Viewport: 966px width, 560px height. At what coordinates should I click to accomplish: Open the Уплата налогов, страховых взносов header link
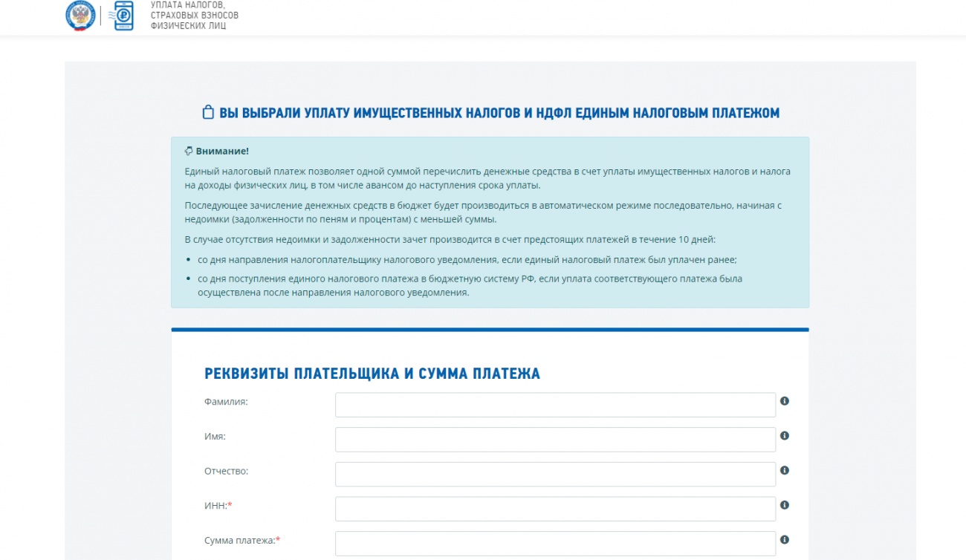click(194, 16)
